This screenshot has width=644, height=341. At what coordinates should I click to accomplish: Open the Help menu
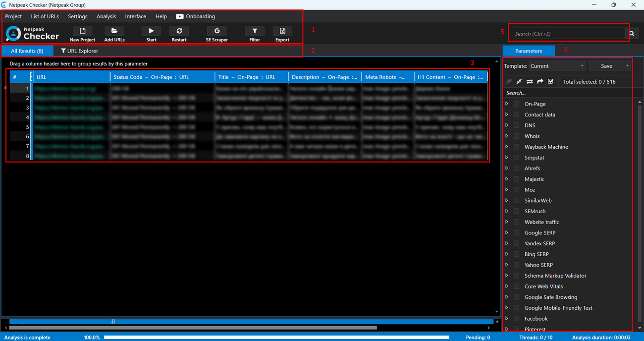click(161, 16)
